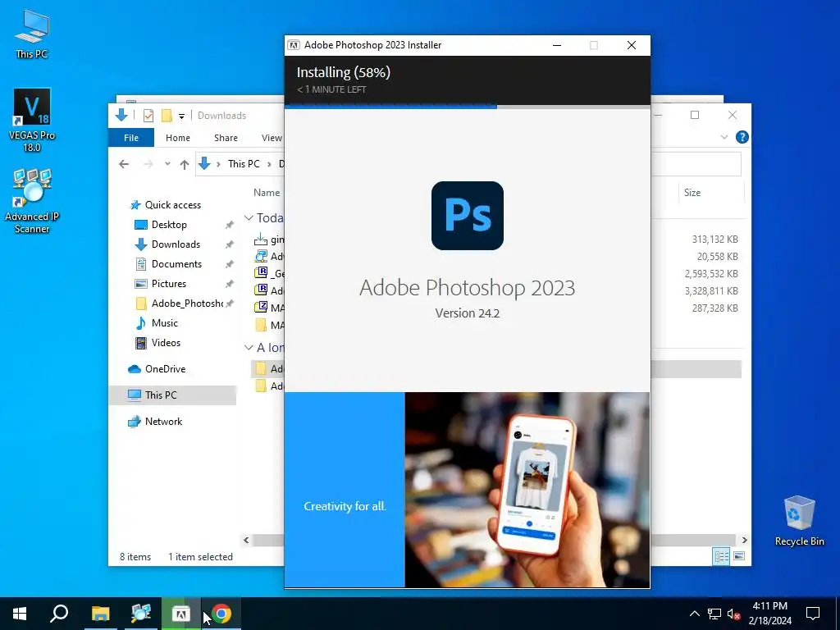Open the Advanced IP Scanner desktop shortcut
The height and width of the screenshot is (630, 840).
click(32, 201)
